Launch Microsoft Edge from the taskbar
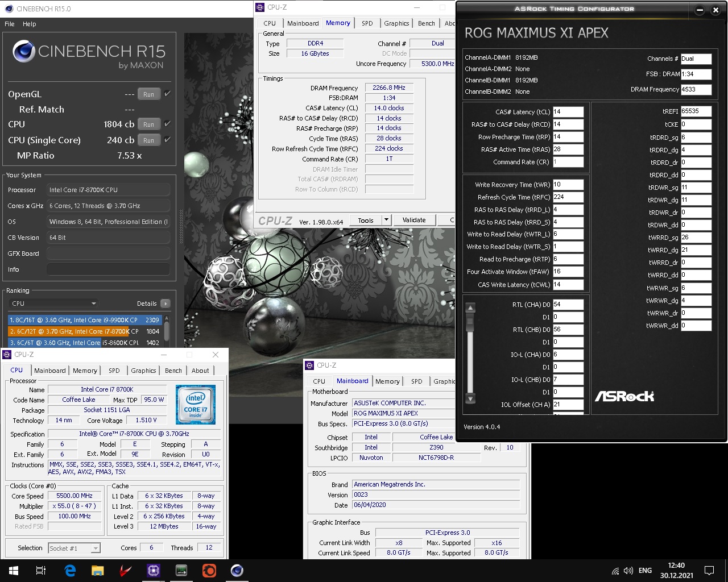 click(x=70, y=571)
